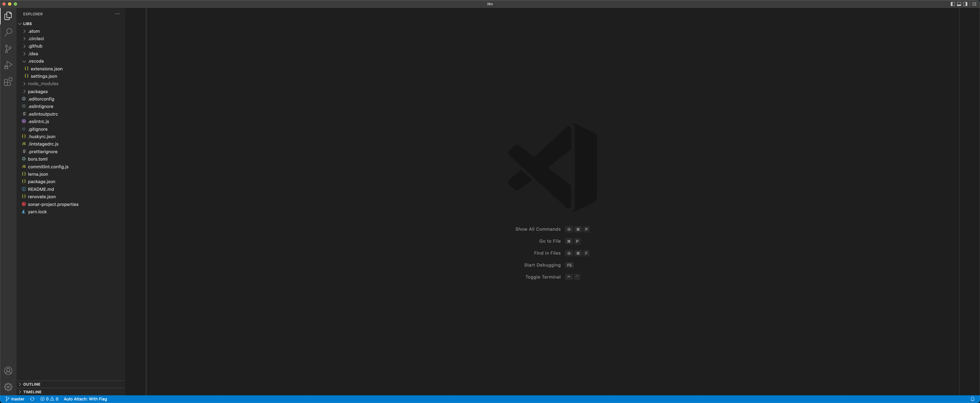
Task: Collapse the .vscode folder
Action: (x=35, y=61)
